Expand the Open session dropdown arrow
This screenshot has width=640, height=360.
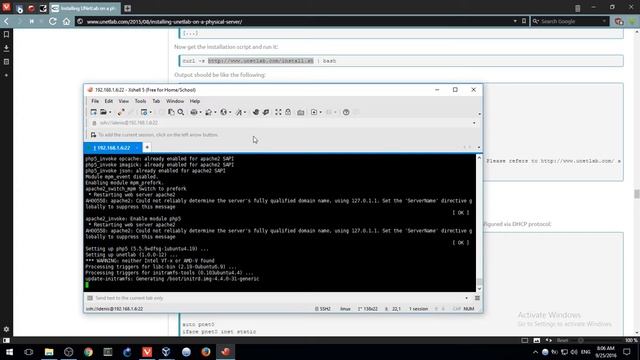click(110, 112)
